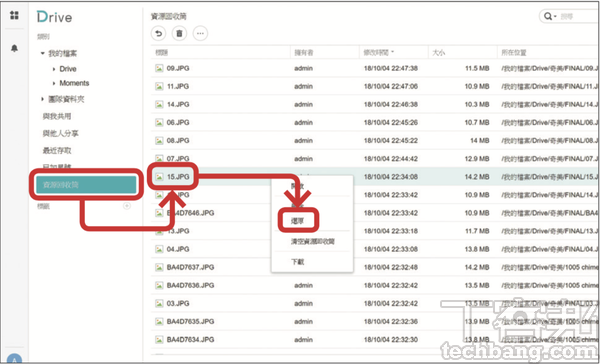Click the restore arrow toolbar icon

[x=158, y=34]
